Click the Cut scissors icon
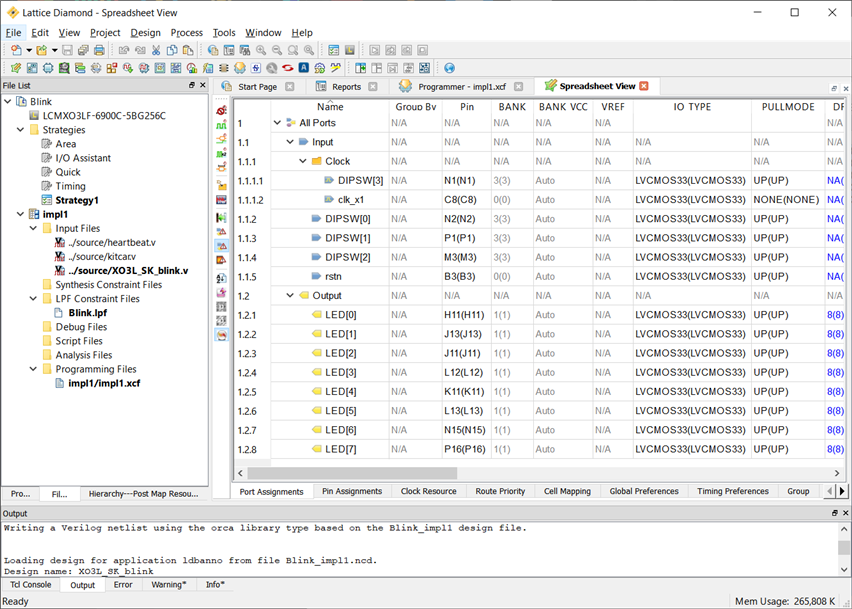852x609 pixels. (156, 51)
